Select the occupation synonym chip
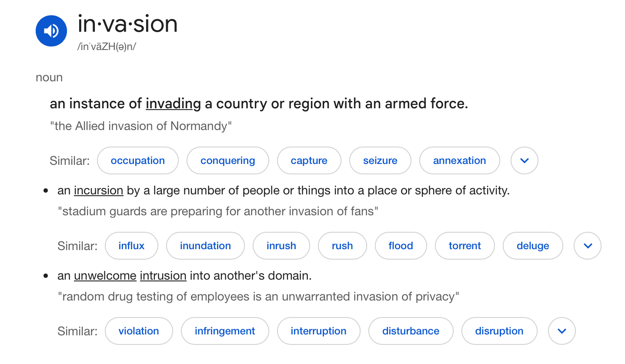The width and height of the screenshot is (625, 364). point(138,160)
